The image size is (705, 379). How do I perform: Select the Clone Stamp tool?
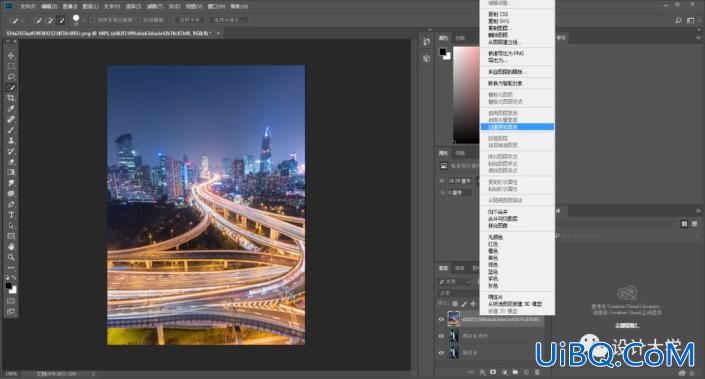(x=11, y=141)
